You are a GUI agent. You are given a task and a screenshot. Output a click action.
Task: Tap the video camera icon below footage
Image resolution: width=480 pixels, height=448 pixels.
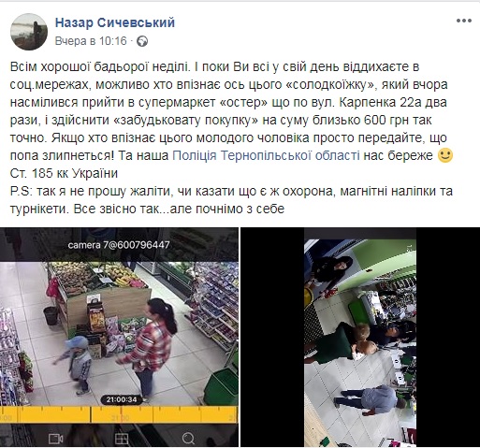(55, 439)
